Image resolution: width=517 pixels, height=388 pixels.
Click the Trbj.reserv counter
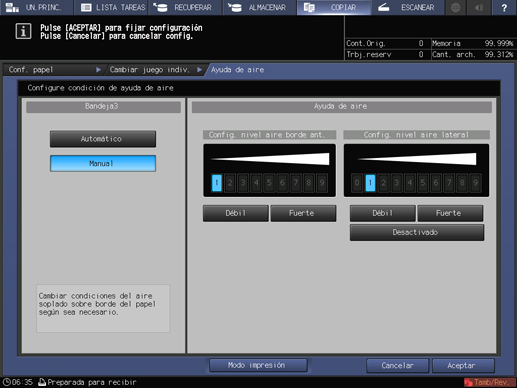point(385,54)
